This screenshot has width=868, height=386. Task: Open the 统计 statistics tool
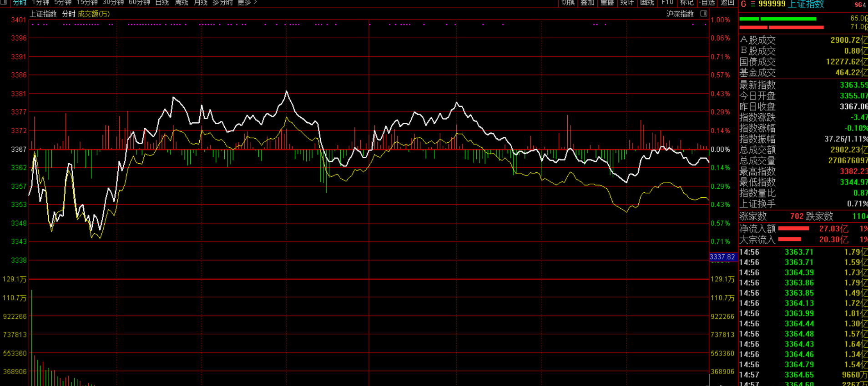[627, 3]
